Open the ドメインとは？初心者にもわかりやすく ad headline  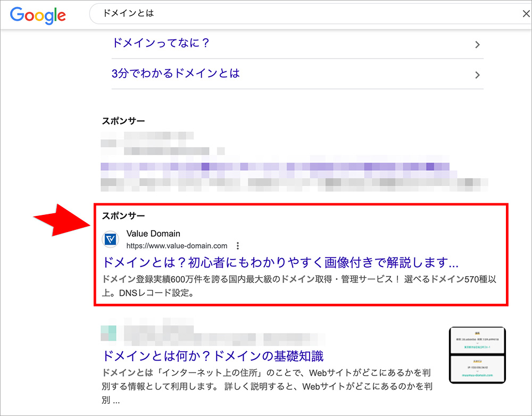[280, 263]
